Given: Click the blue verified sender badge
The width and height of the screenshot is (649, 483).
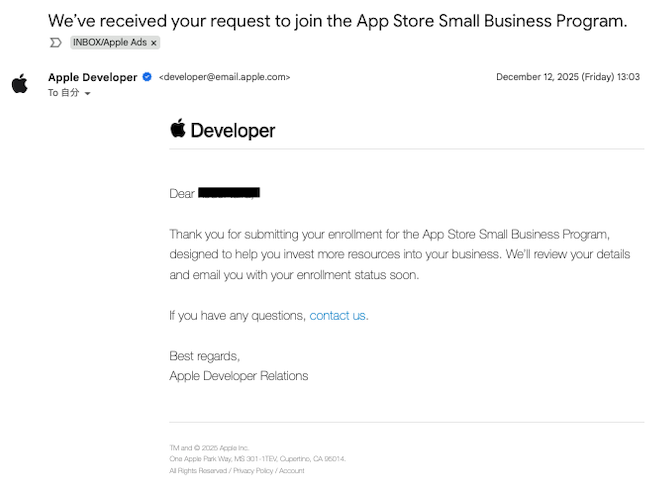Looking at the screenshot, I should [x=147, y=77].
